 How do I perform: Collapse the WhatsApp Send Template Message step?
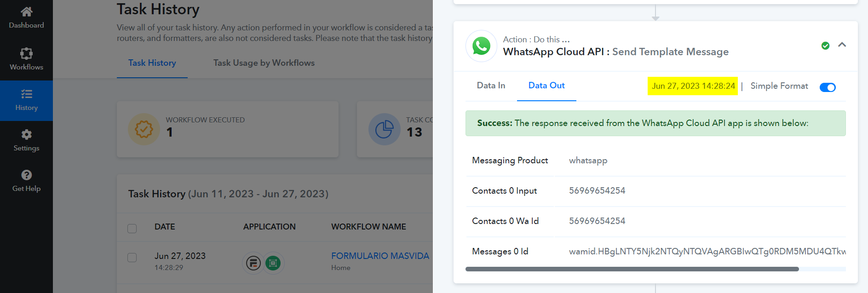842,45
